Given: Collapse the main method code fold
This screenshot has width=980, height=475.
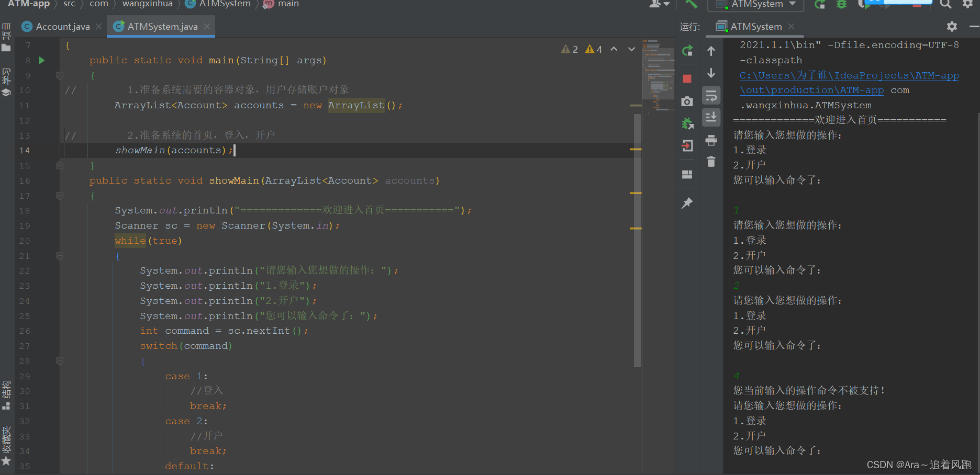Looking at the screenshot, I should point(59,75).
